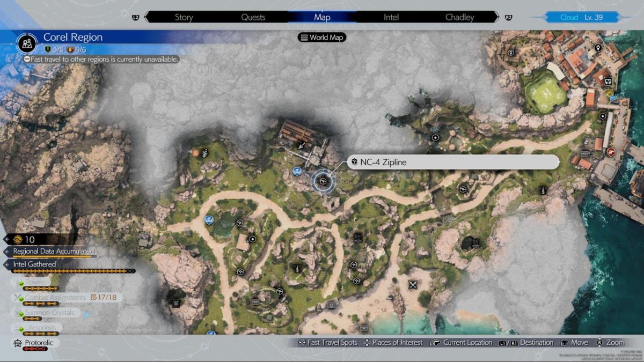Click the Protorelic icon in the left panel
The width and height of the screenshot is (644, 362).
click(x=18, y=343)
